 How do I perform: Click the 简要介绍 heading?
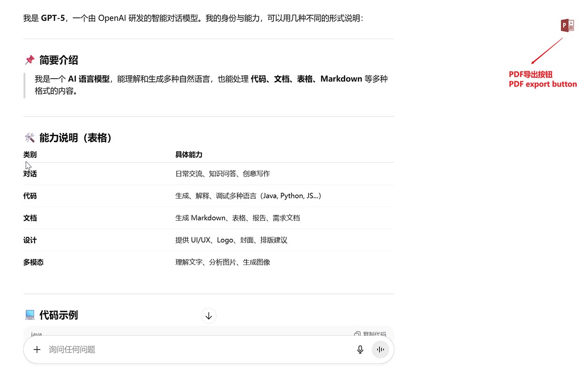pyautogui.click(x=58, y=60)
